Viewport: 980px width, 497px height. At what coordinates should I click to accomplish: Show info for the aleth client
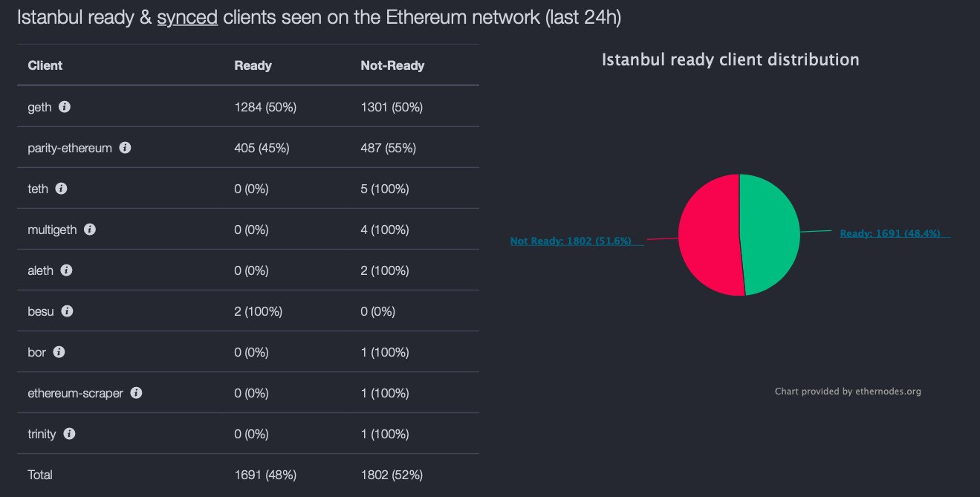67,270
